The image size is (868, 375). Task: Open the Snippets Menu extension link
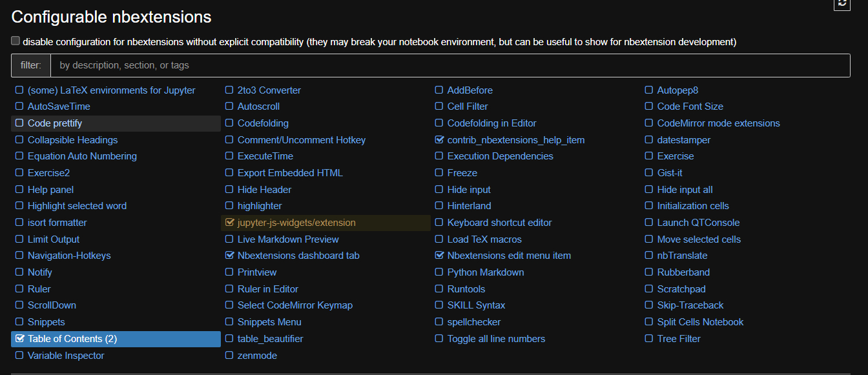(269, 322)
